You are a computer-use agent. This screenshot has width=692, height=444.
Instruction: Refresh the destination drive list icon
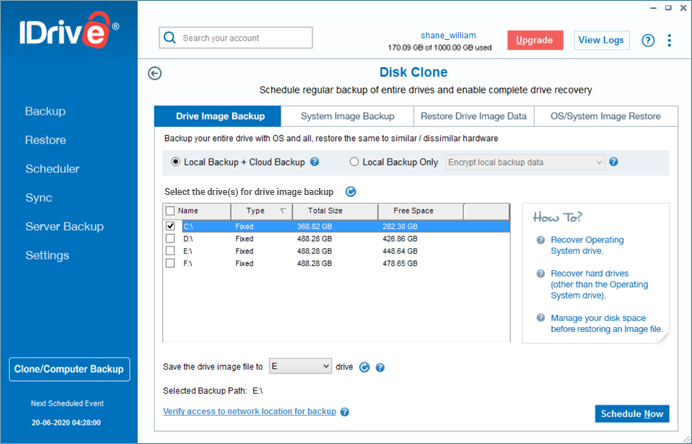pyautogui.click(x=364, y=367)
